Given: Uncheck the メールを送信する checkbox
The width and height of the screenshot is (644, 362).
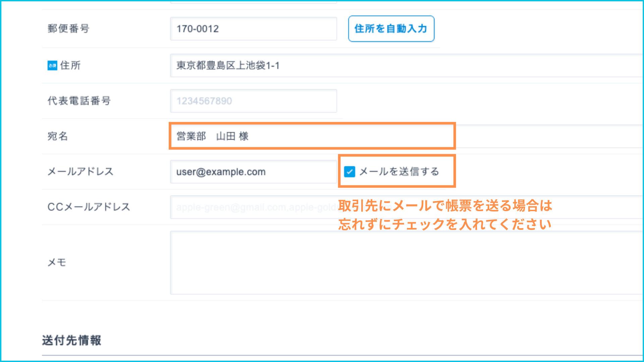Looking at the screenshot, I should tap(350, 172).
